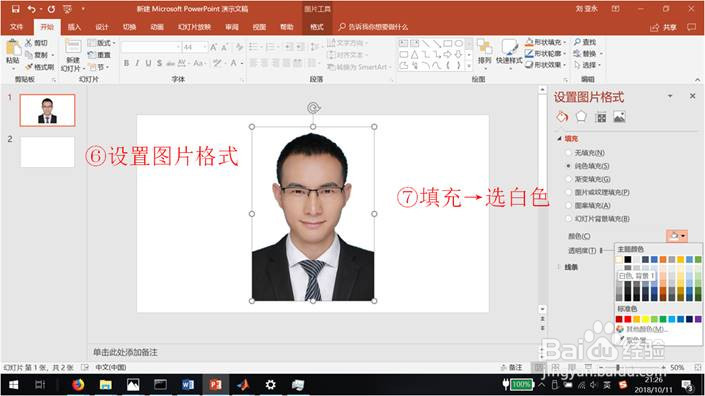The image size is (705, 396).
Task: Select Slide background fill (幻灯片背景填充)
Action: pyautogui.click(x=568, y=218)
